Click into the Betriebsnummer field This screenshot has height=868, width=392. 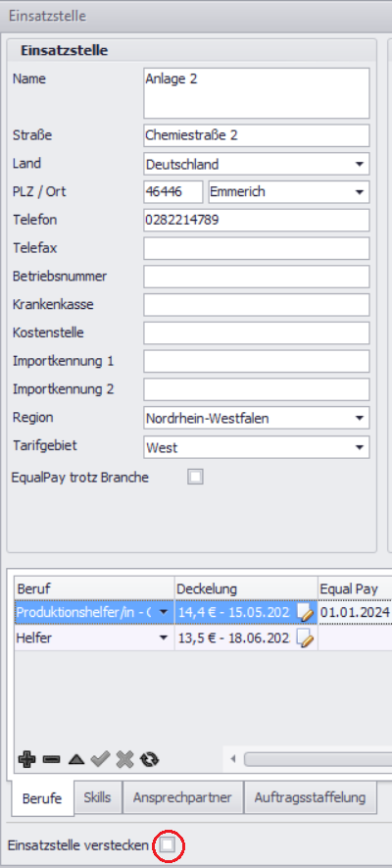(257, 277)
